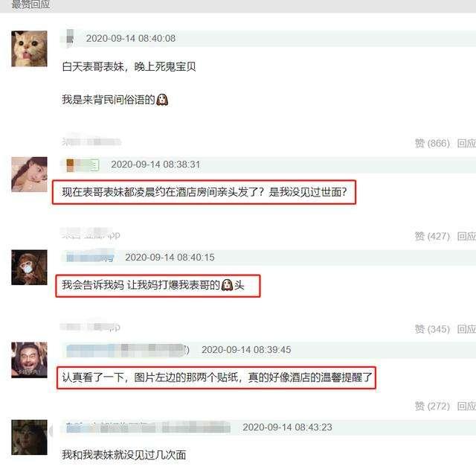The height and width of the screenshot is (475, 476).
Task: Open the username posted at 08:38:31
Action: (x=83, y=165)
